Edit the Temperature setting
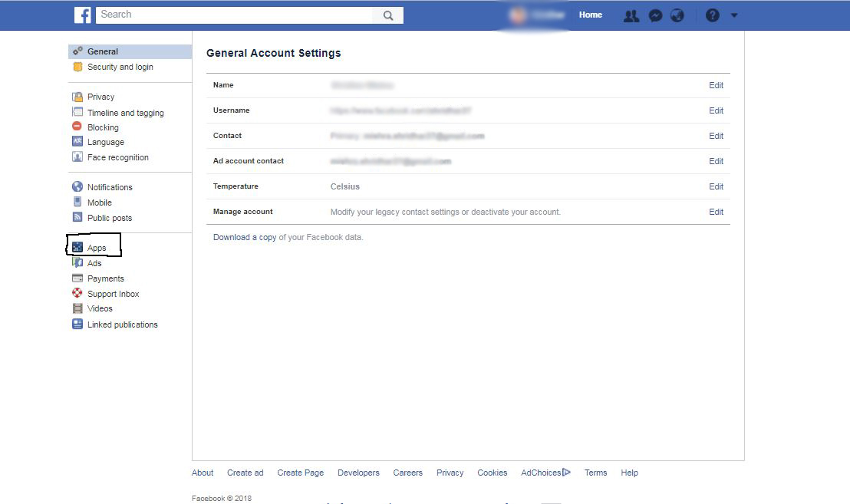Screen dimensions: 850x504 716,186
